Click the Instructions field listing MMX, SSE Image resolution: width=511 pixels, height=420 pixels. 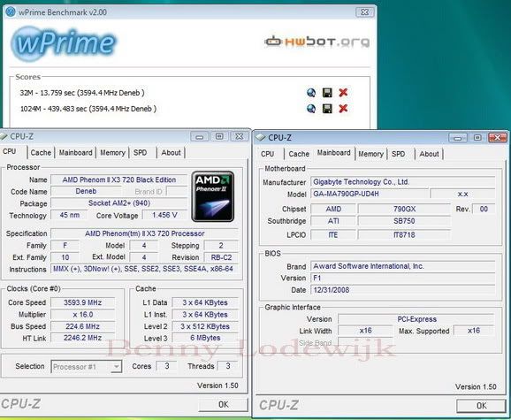[x=144, y=269]
